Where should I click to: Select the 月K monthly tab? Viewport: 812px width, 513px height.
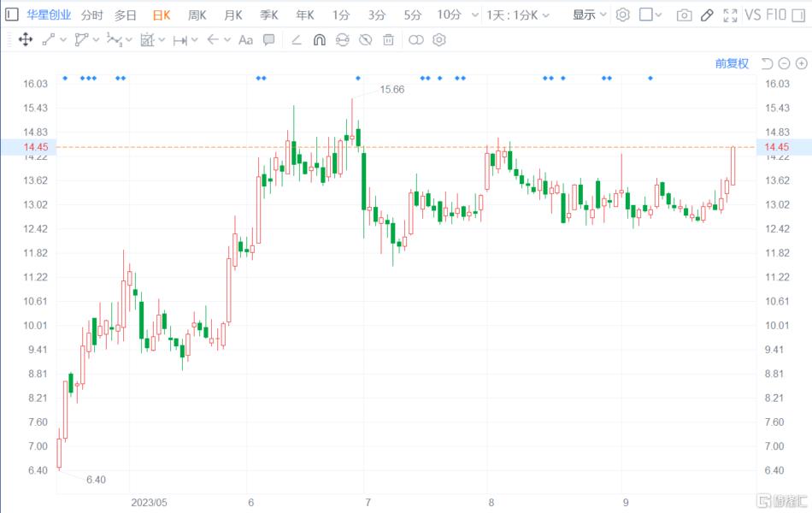click(x=233, y=15)
